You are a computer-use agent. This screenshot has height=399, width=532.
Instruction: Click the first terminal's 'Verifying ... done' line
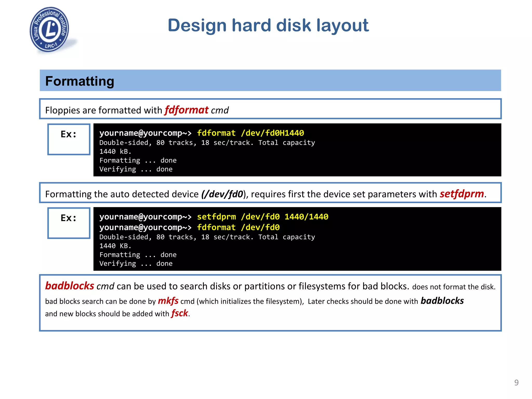tap(136, 169)
